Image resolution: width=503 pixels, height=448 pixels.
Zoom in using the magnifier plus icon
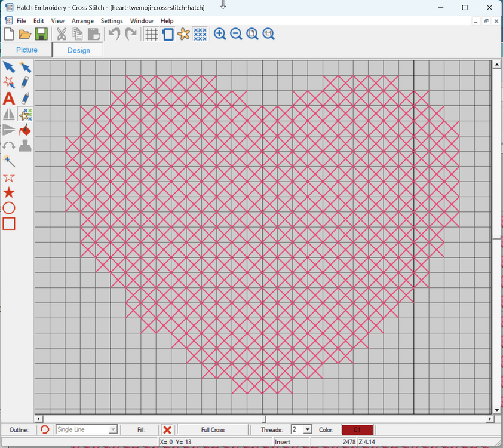pos(220,34)
